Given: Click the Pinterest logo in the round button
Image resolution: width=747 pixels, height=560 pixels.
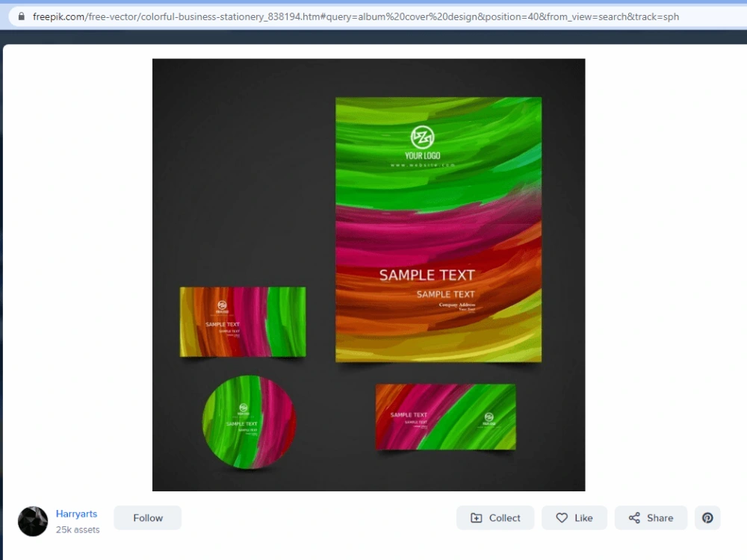Looking at the screenshot, I should (x=707, y=517).
